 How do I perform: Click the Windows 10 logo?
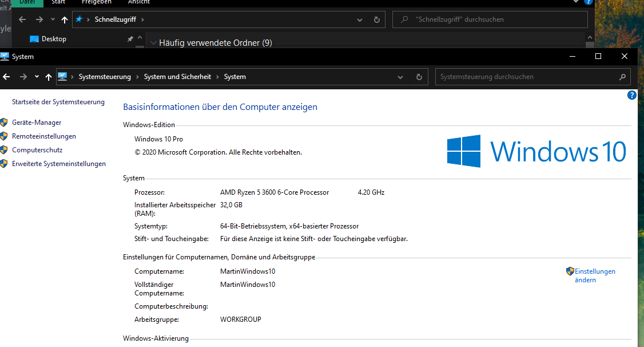[536, 151]
